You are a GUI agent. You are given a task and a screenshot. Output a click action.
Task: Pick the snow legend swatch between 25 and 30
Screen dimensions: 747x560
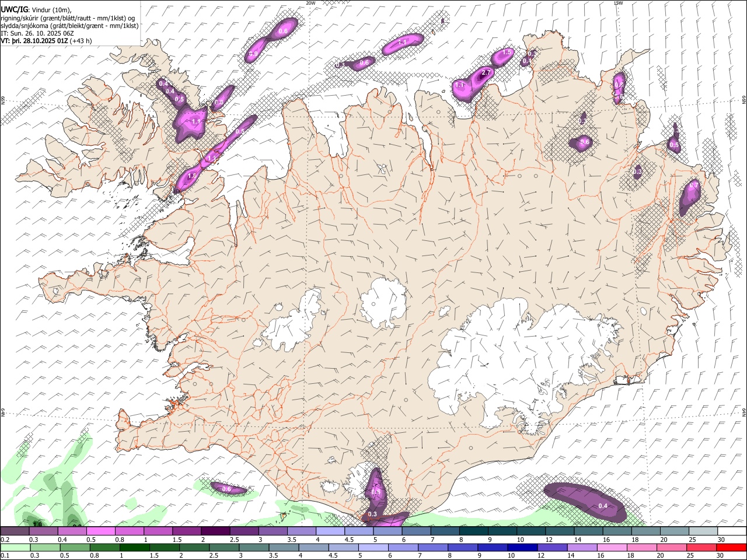click(703, 531)
